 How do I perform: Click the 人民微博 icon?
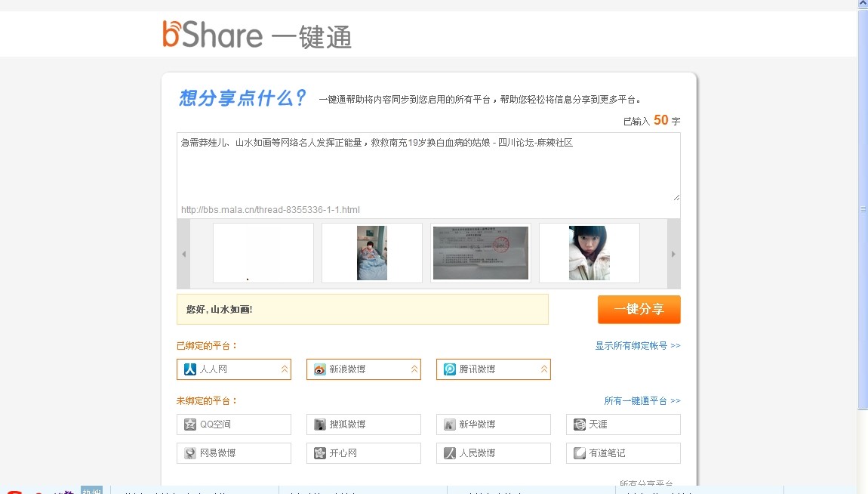450,453
